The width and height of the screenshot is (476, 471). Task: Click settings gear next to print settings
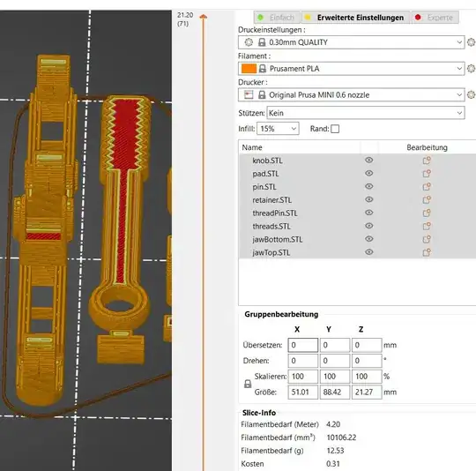point(471,42)
